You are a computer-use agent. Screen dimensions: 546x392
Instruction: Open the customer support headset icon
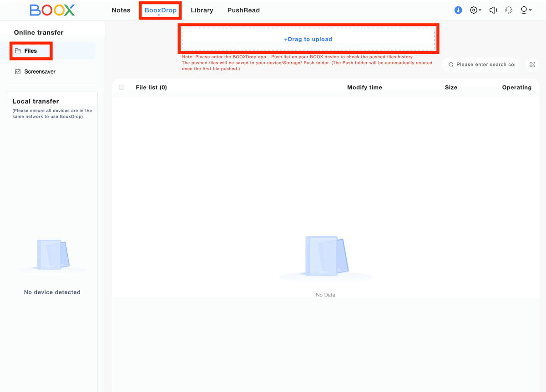pyautogui.click(x=509, y=10)
